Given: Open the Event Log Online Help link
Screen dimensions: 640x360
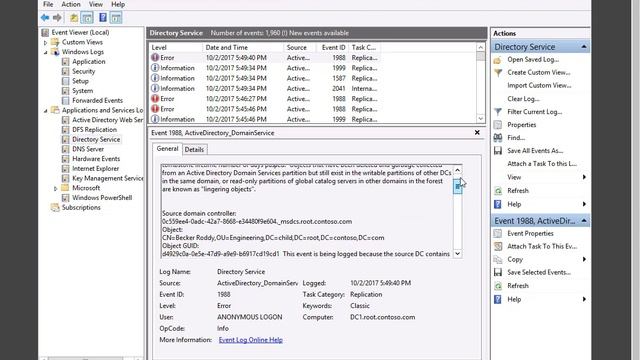Looking at the screenshot, I should pyautogui.click(x=251, y=340).
